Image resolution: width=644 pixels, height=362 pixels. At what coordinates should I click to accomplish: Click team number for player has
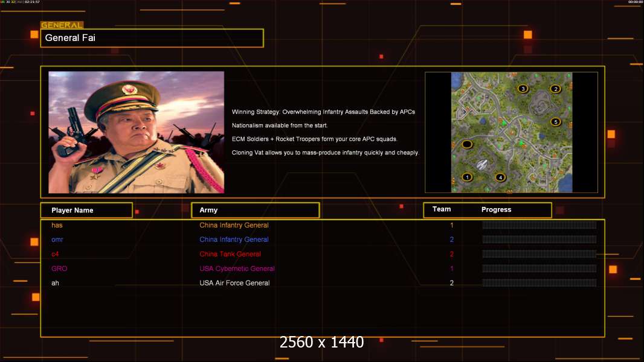coord(451,225)
